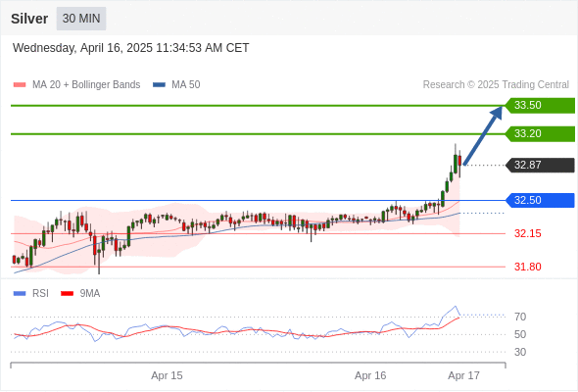This screenshot has width=578, height=392.
Task: Click the red 32.15 support label
Action: pyautogui.click(x=528, y=233)
